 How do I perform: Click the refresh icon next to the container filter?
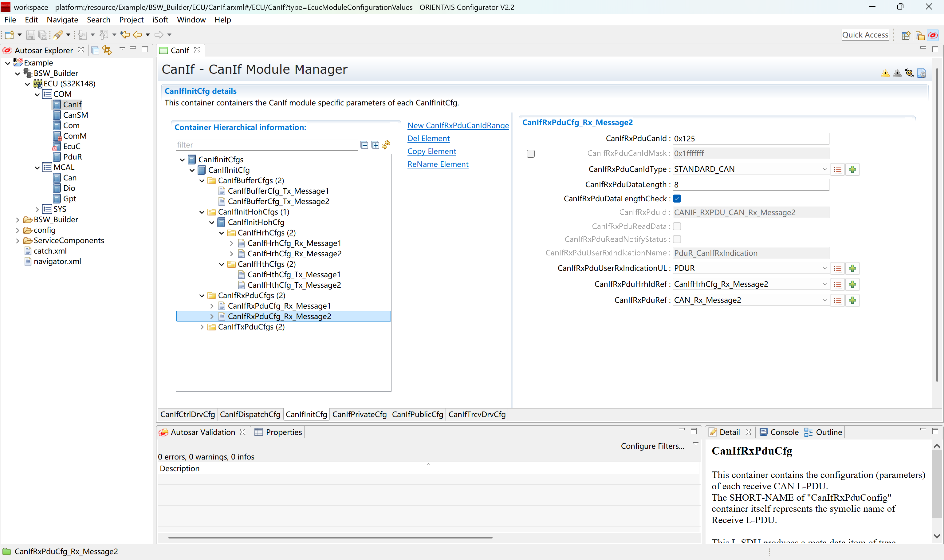[386, 145]
